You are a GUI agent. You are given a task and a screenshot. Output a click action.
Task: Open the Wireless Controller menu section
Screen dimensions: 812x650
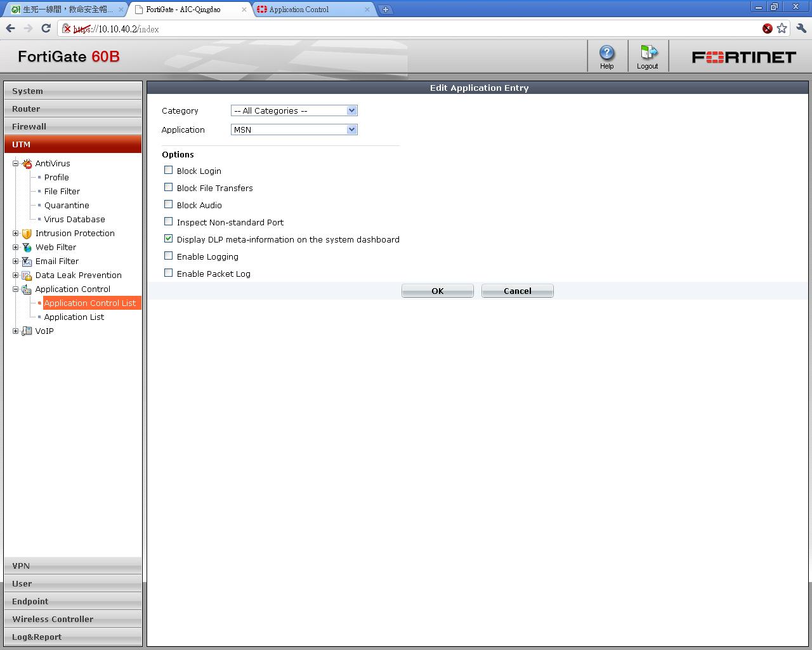[x=73, y=619]
